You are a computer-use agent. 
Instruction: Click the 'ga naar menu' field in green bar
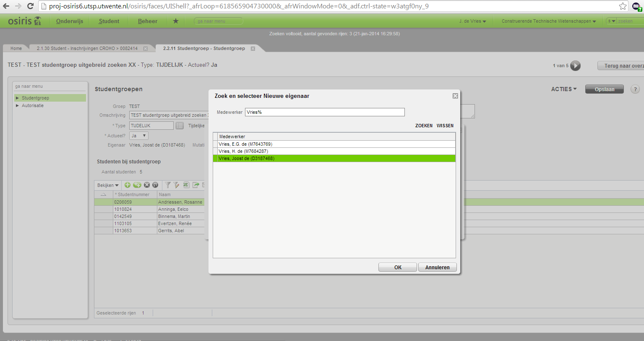218,21
